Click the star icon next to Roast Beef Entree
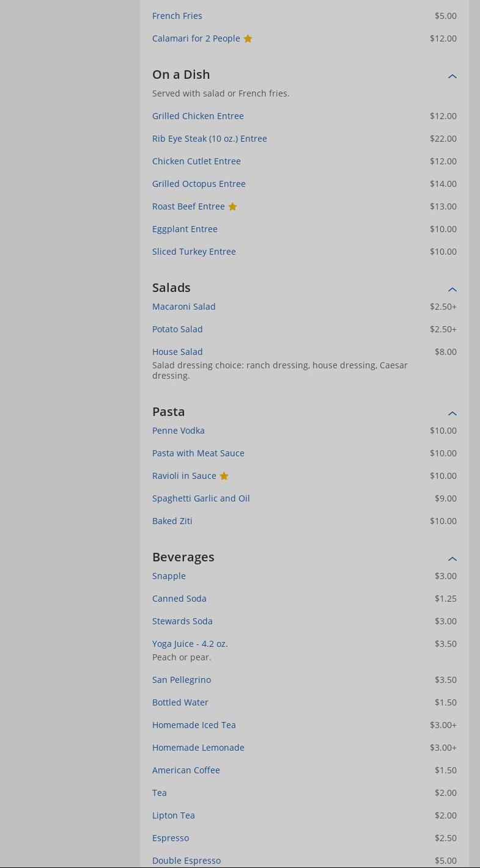This screenshot has width=480, height=868. [x=232, y=206]
